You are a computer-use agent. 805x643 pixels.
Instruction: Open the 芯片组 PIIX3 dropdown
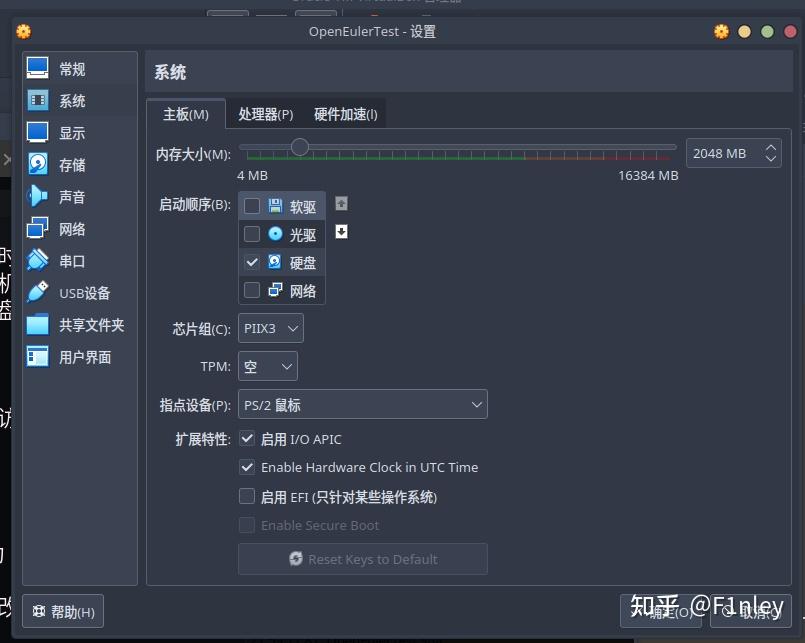[271, 328]
